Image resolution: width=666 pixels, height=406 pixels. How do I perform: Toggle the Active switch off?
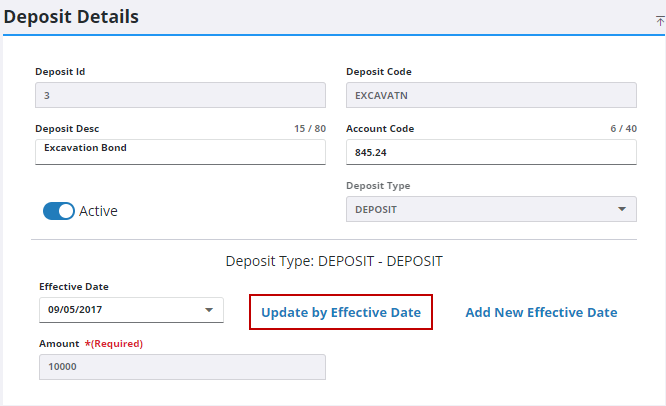click(x=59, y=211)
